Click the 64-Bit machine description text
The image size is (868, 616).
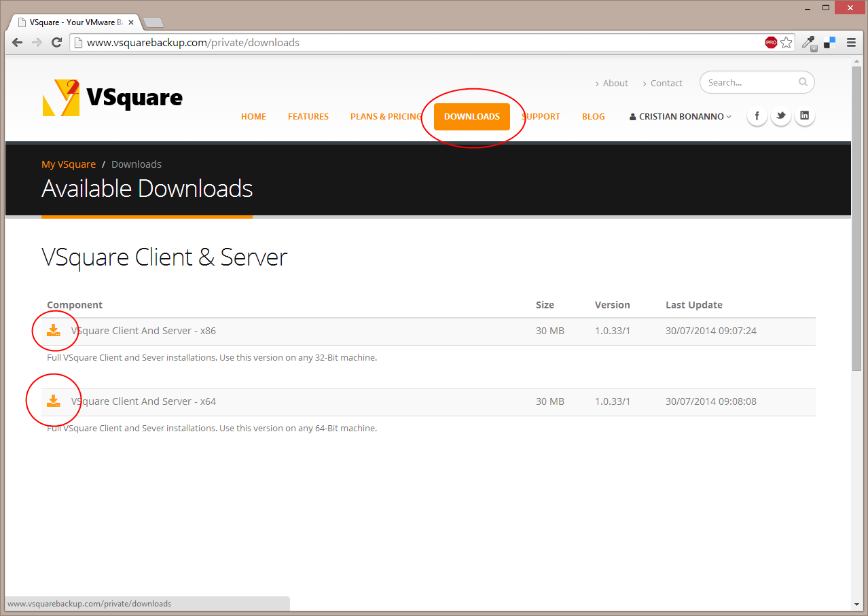click(x=212, y=429)
